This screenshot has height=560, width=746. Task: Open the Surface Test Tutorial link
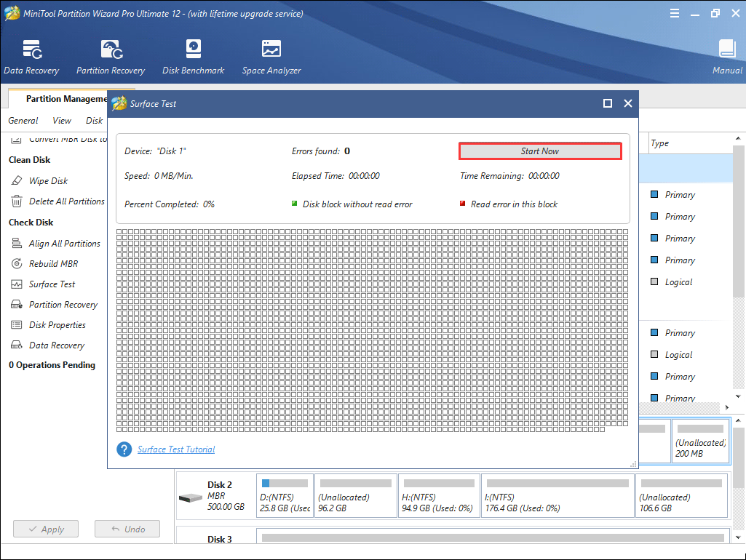pyautogui.click(x=176, y=449)
